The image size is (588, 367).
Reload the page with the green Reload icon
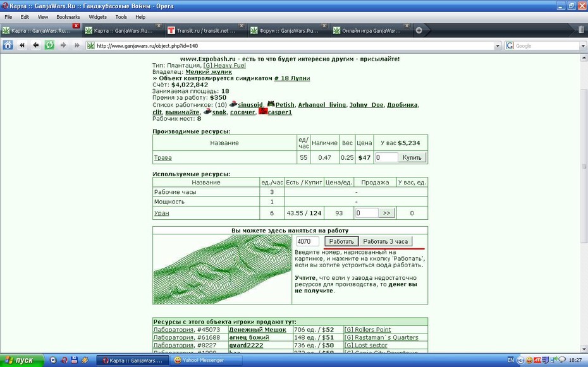coord(49,45)
